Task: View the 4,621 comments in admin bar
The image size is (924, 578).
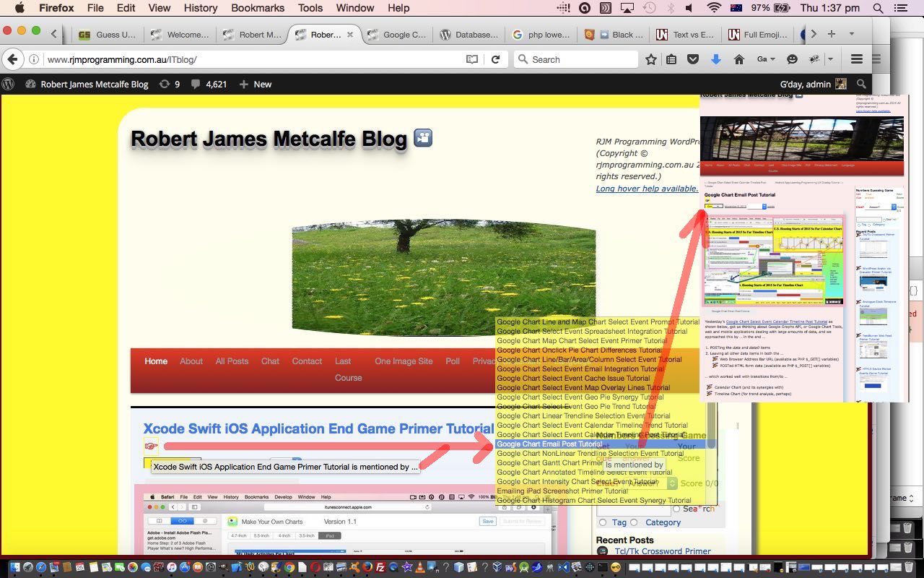Action: [x=208, y=84]
